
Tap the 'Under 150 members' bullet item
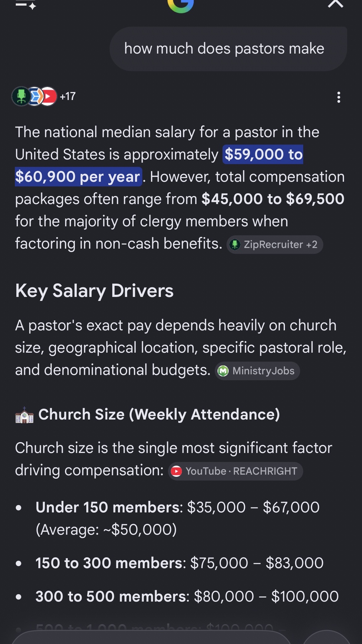[x=178, y=518]
